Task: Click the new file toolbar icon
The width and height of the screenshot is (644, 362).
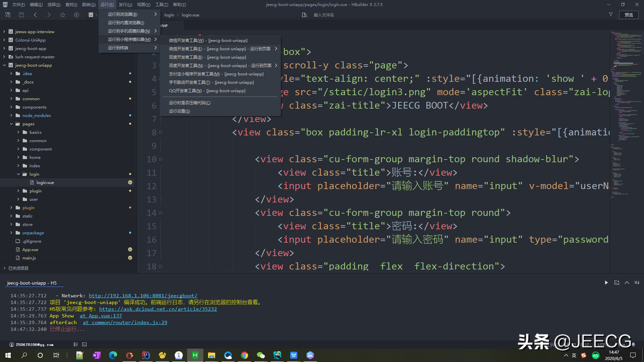Action: point(8,15)
